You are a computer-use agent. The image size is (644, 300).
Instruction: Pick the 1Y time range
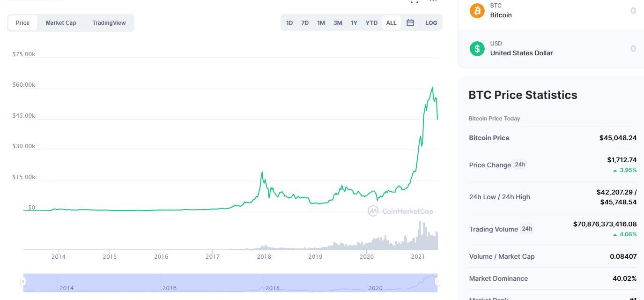pos(354,22)
